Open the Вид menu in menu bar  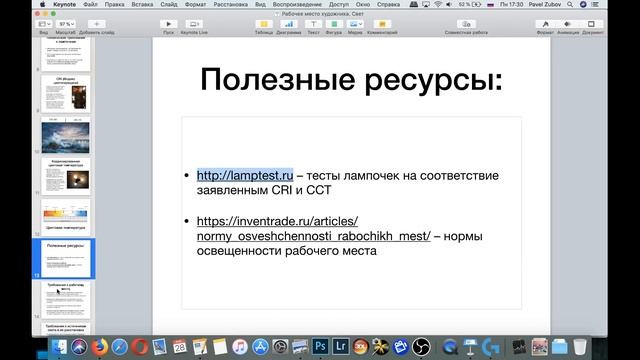[260, 4]
